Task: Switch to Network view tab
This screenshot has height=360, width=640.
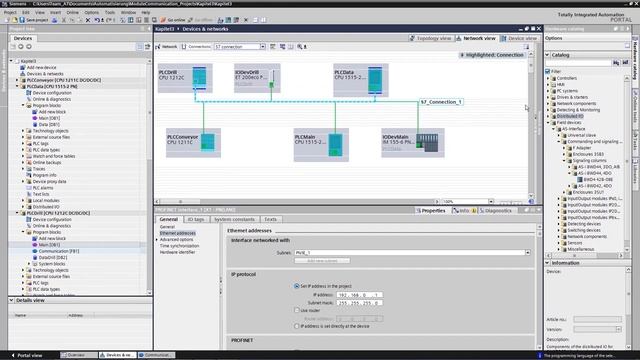Action: click(x=476, y=38)
